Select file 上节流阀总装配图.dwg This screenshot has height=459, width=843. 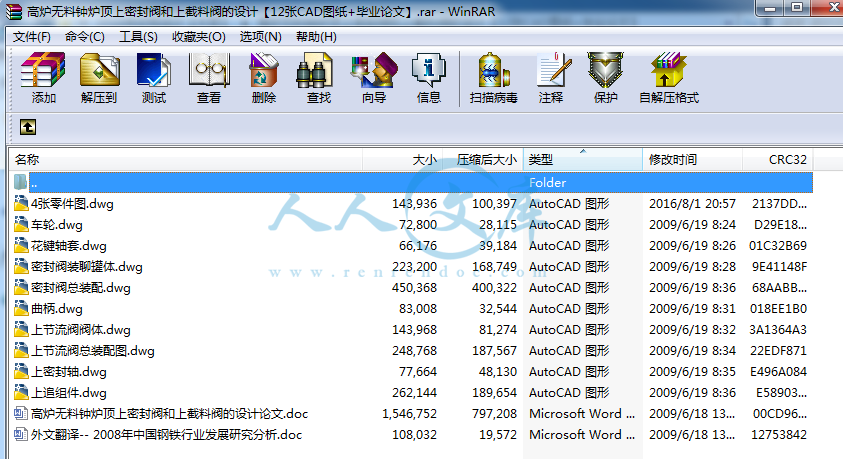(92, 351)
